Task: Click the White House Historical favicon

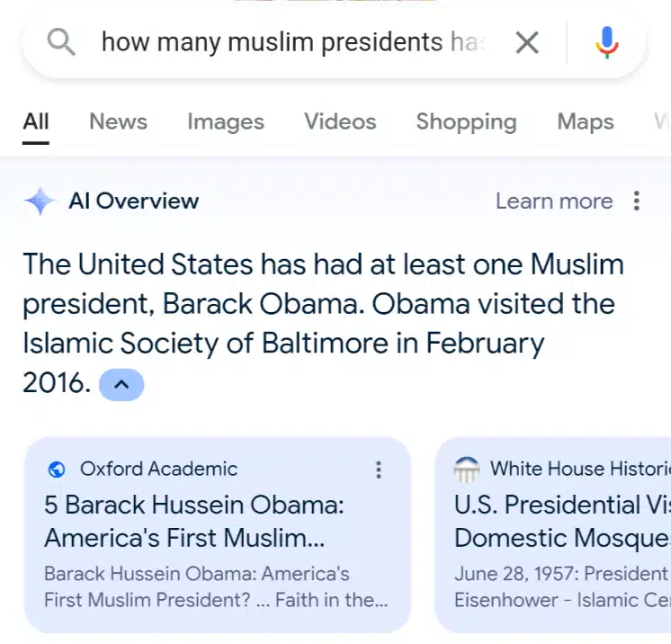Action: [x=467, y=469]
